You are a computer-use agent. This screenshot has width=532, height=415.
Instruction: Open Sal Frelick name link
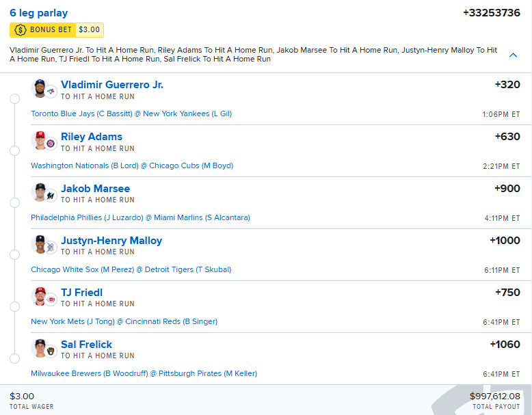point(87,344)
